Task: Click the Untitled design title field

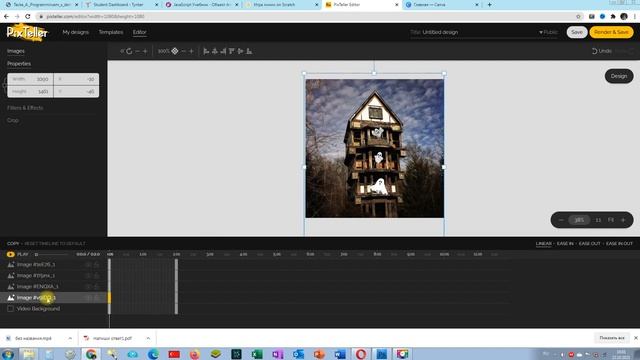Action: pyautogui.click(x=440, y=32)
